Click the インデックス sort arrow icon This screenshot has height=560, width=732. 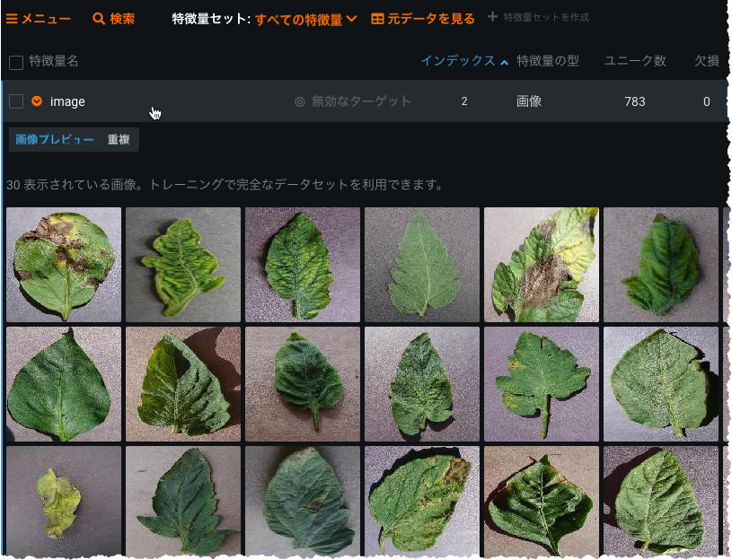click(504, 62)
